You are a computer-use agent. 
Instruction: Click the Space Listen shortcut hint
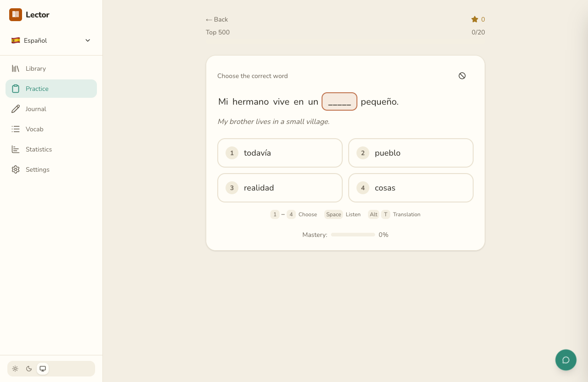pos(342,214)
